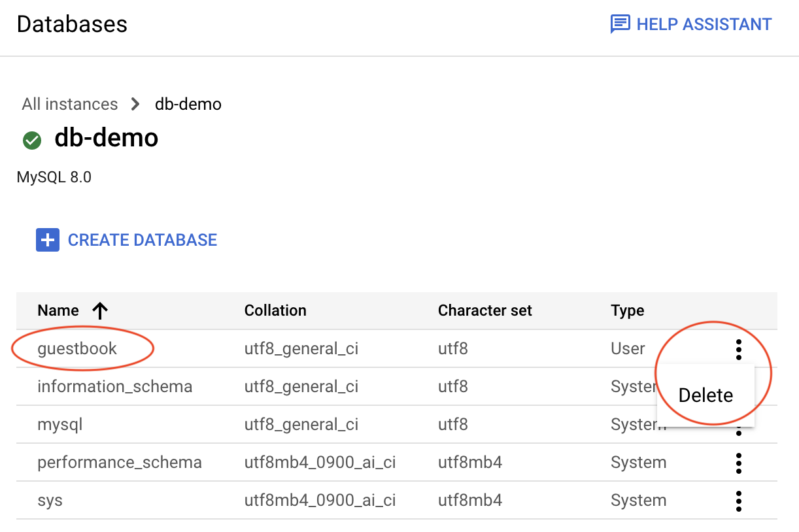Expand the Character set column header
This screenshot has height=532, width=799.
(484, 310)
